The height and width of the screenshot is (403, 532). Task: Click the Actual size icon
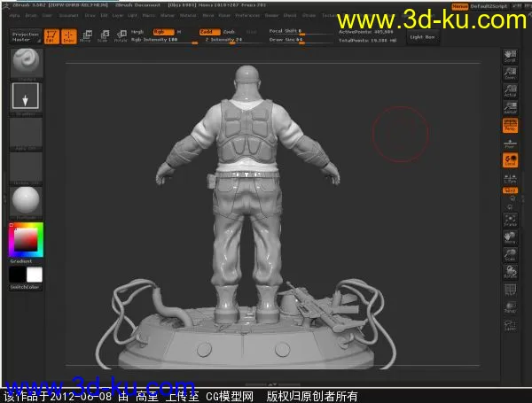[510, 92]
